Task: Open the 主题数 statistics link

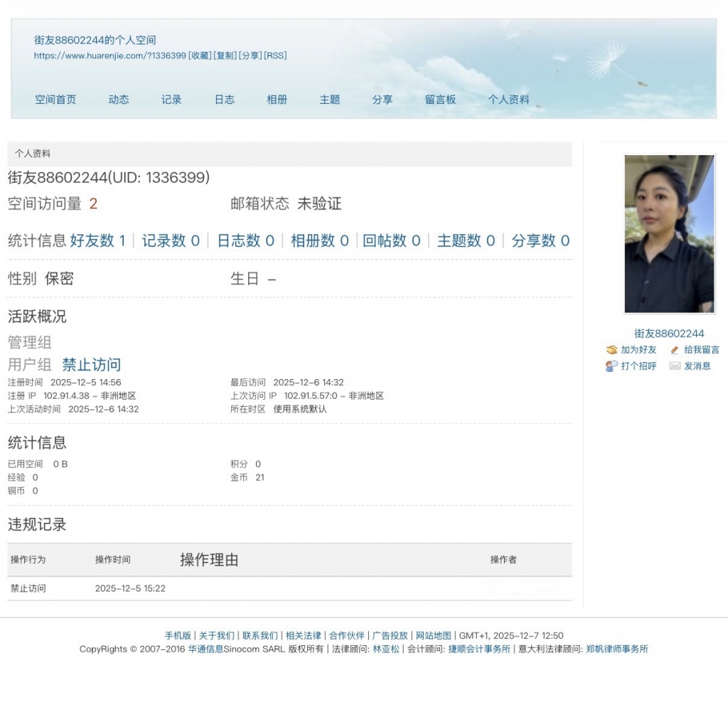Action: coord(466,241)
